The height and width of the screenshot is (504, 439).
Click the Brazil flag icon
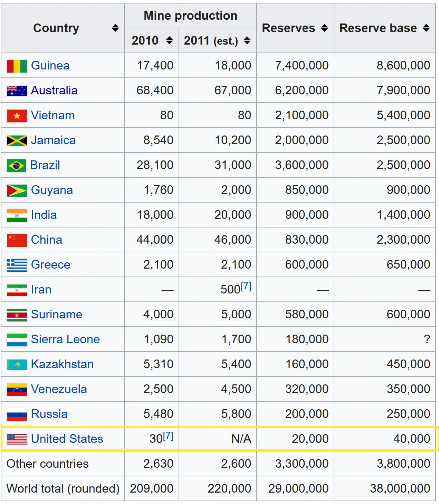pyautogui.click(x=16, y=166)
